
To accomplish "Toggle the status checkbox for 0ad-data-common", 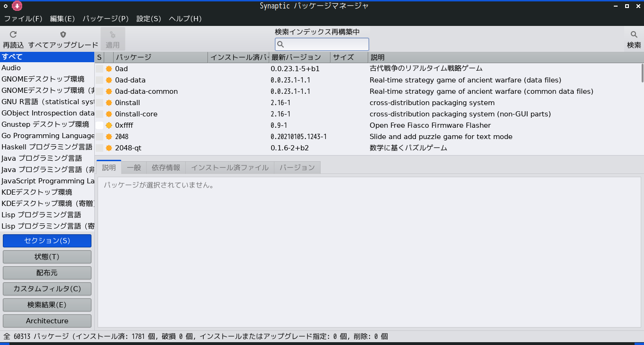I will point(99,91).
